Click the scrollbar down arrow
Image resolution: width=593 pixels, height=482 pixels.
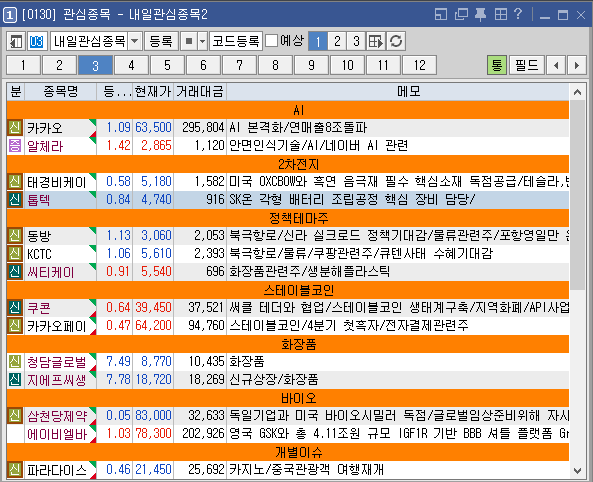577,471
